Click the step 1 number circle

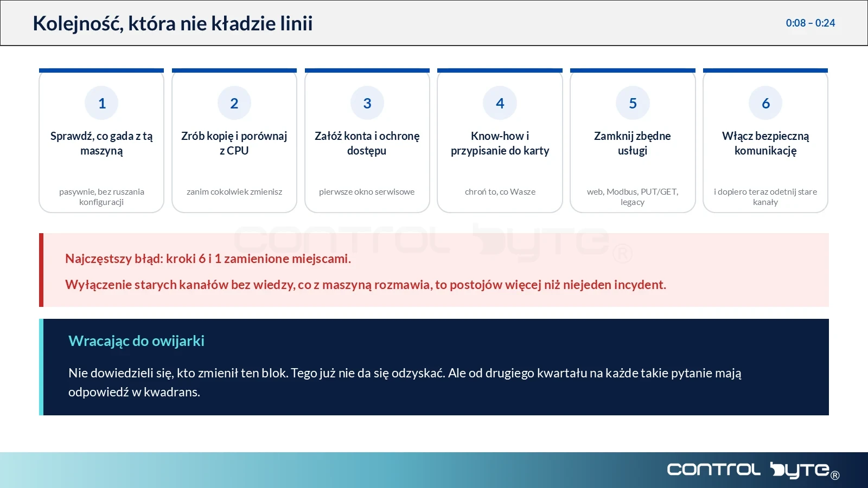[x=101, y=103]
